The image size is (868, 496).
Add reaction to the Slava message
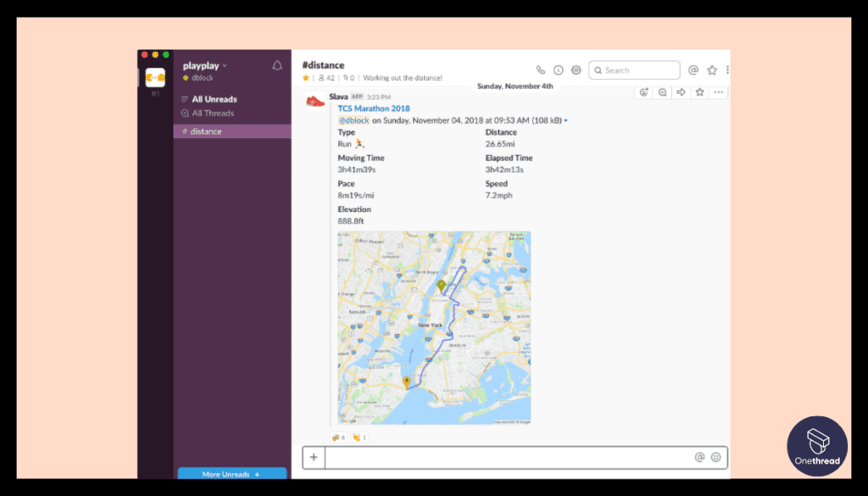644,92
